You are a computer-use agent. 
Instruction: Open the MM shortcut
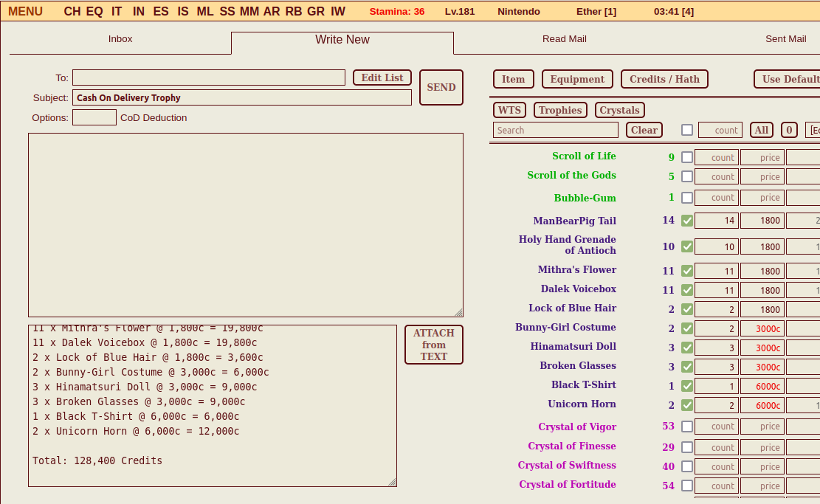coord(249,12)
